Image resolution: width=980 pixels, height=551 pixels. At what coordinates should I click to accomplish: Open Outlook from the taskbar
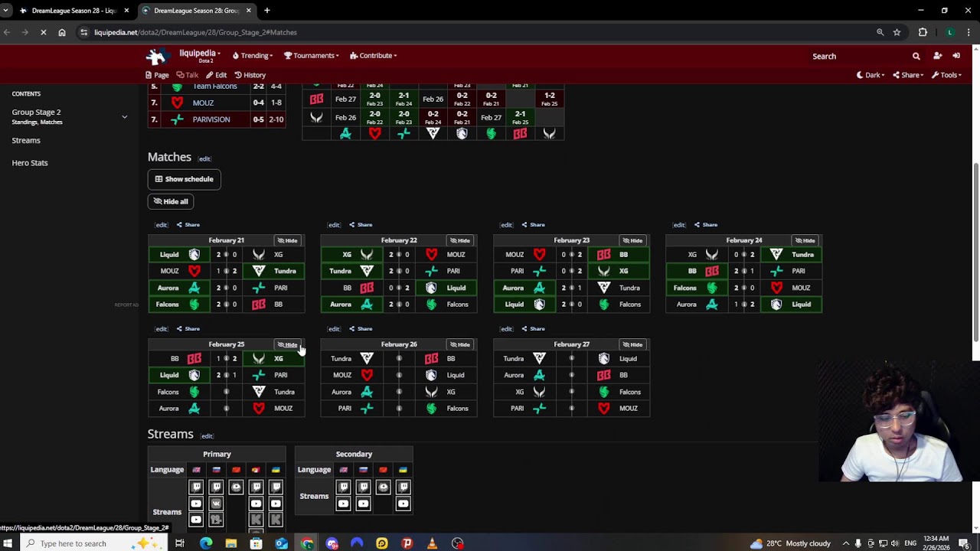pos(281,543)
